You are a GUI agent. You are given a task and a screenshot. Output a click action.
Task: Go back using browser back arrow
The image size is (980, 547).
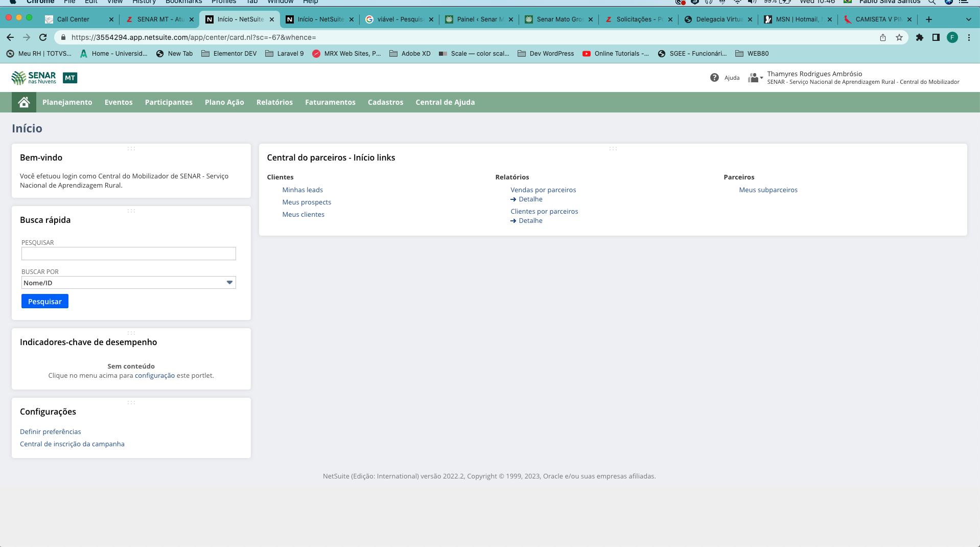pyautogui.click(x=10, y=37)
